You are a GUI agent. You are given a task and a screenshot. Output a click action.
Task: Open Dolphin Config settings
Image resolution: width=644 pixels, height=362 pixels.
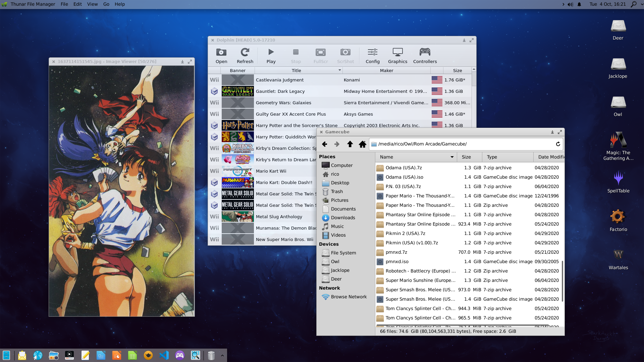tap(373, 56)
